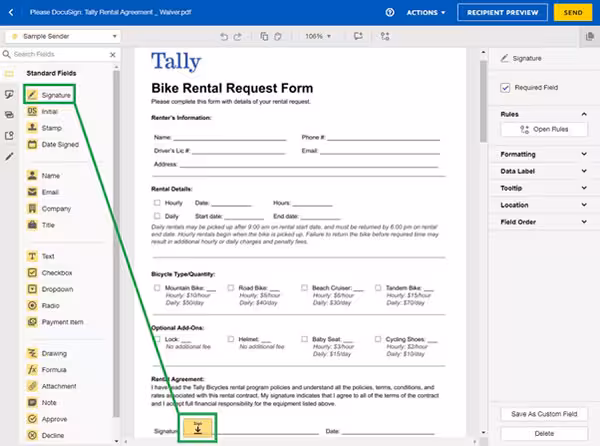
Task: Check the Road Bike checkbox
Action: [231, 288]
